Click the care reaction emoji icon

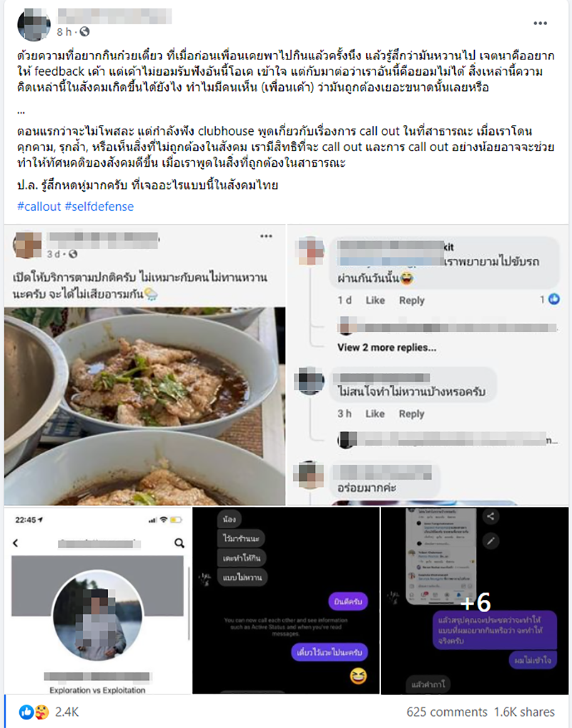tap(41, 712)
